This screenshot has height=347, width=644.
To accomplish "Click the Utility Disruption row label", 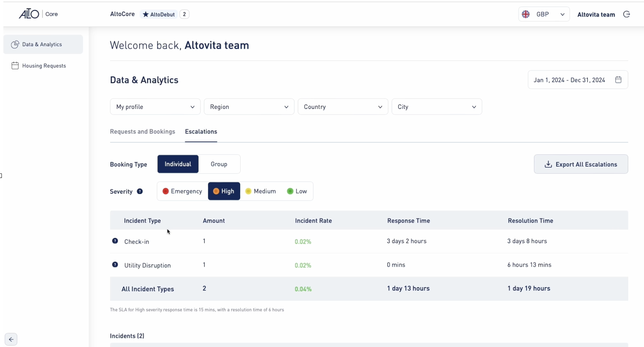I will (147, 266).
